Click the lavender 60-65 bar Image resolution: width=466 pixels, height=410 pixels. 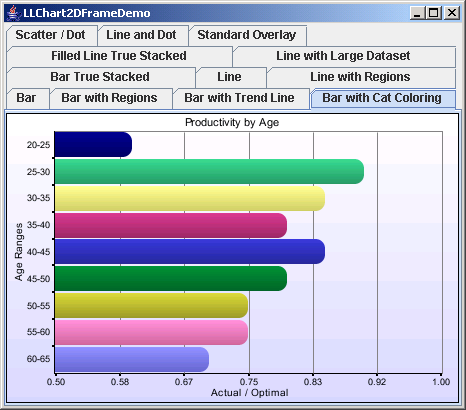pyautogui.click(x=132, y=359)
